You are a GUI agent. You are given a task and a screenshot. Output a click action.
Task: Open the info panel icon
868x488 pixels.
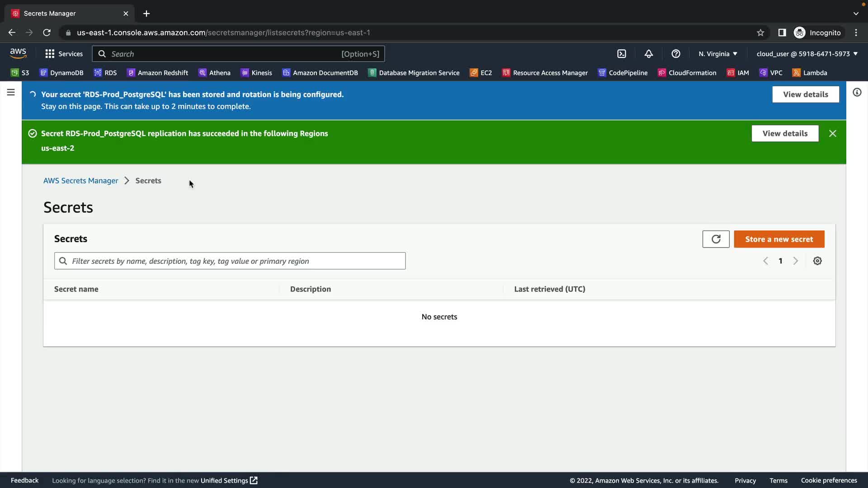(857, 93)
